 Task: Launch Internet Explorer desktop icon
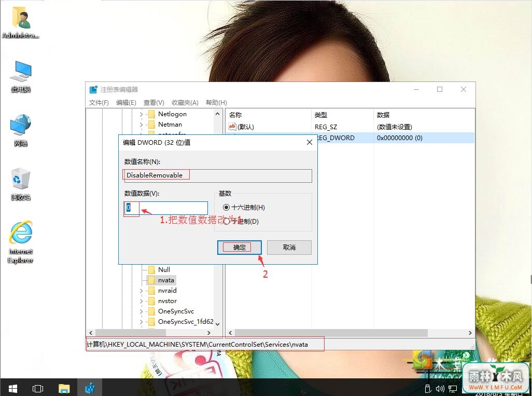pyautogui.click(x=21, y=241)
